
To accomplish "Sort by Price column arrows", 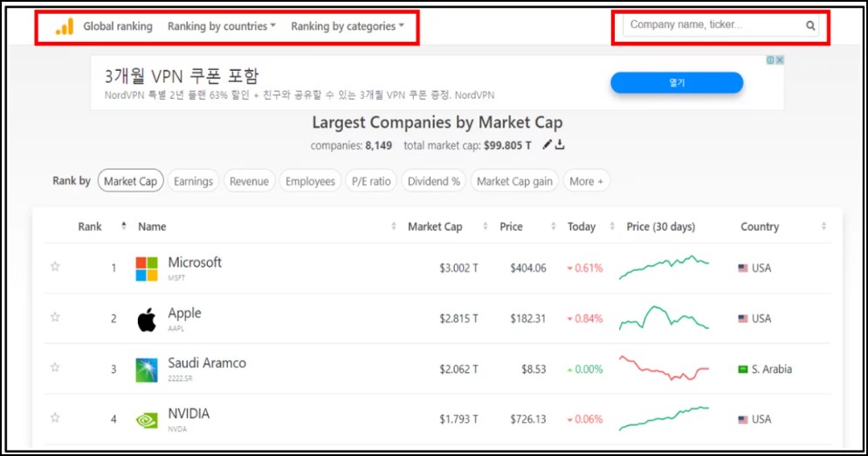I will (553, 226).
